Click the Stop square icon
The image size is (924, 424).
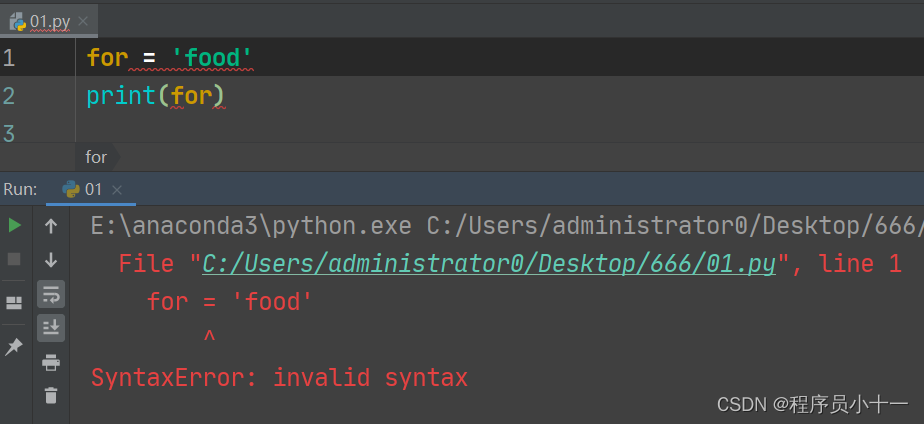tap(14, 259)
